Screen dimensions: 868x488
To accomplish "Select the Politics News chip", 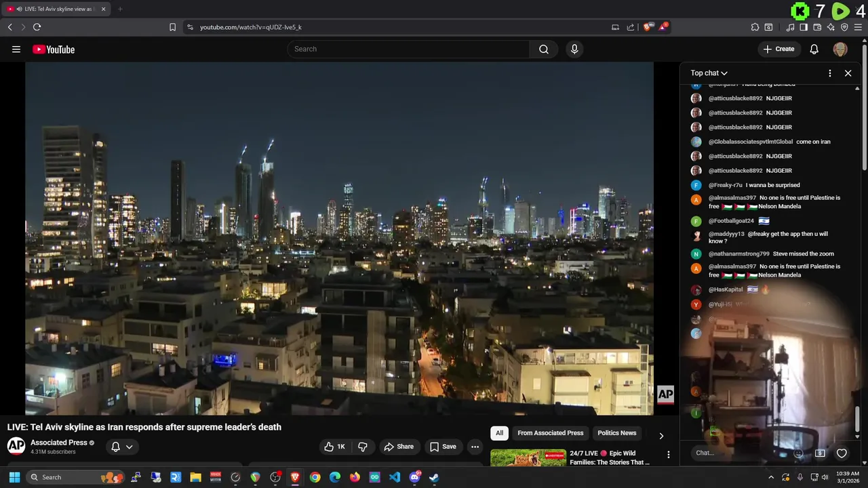I will [616, 433].
